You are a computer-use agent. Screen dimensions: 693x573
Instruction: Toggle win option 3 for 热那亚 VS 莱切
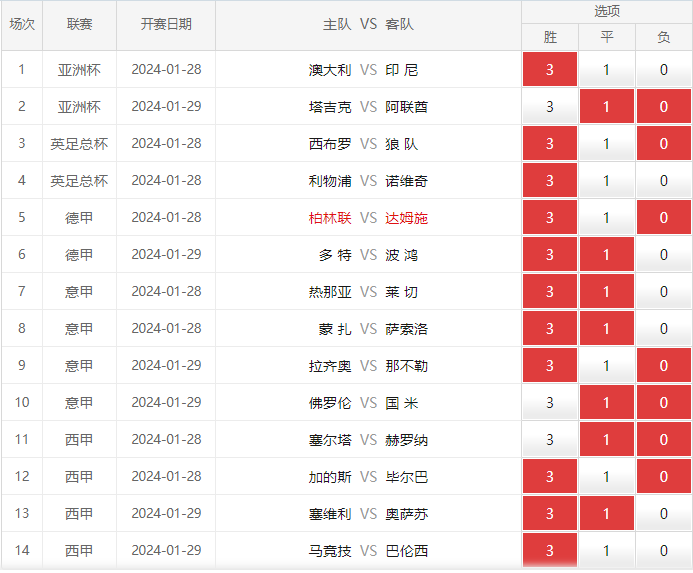[x=549, y=291]
